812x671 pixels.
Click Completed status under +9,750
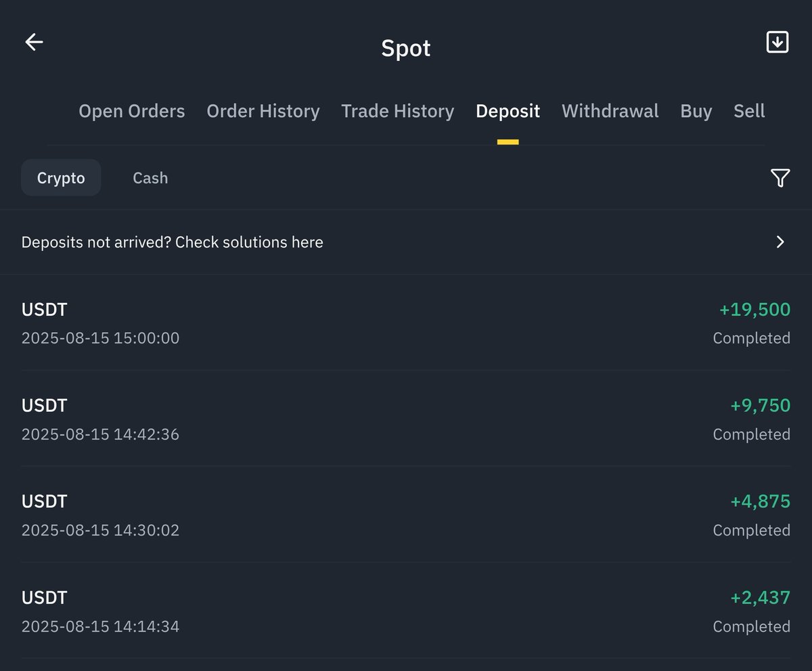coord(752,434)
